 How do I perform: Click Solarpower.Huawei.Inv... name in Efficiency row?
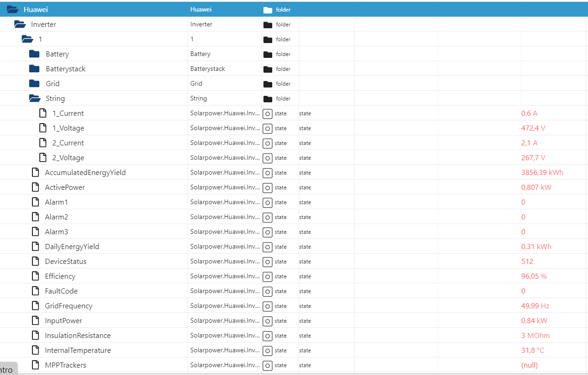coord(225,276)
